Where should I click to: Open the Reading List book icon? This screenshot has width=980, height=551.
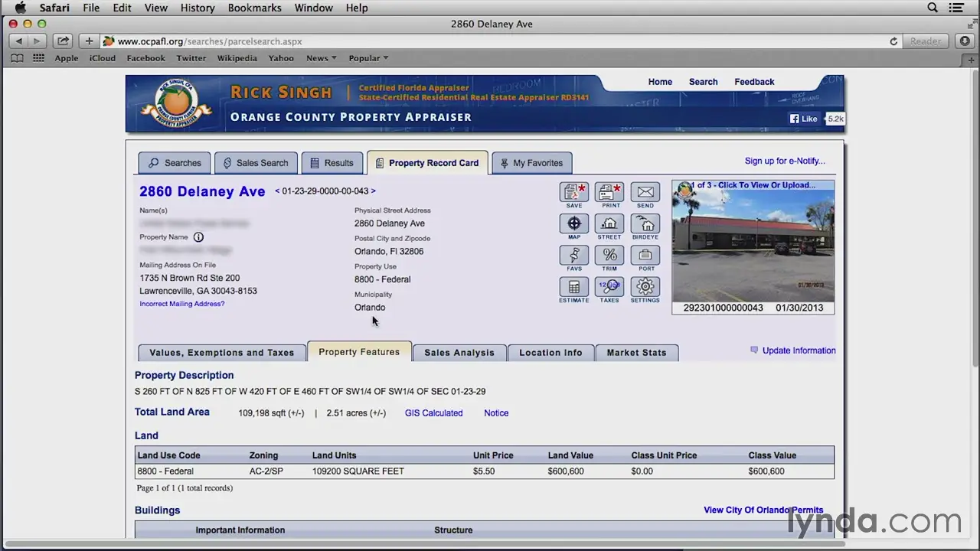pyautogui.click(x=17, y=58)
